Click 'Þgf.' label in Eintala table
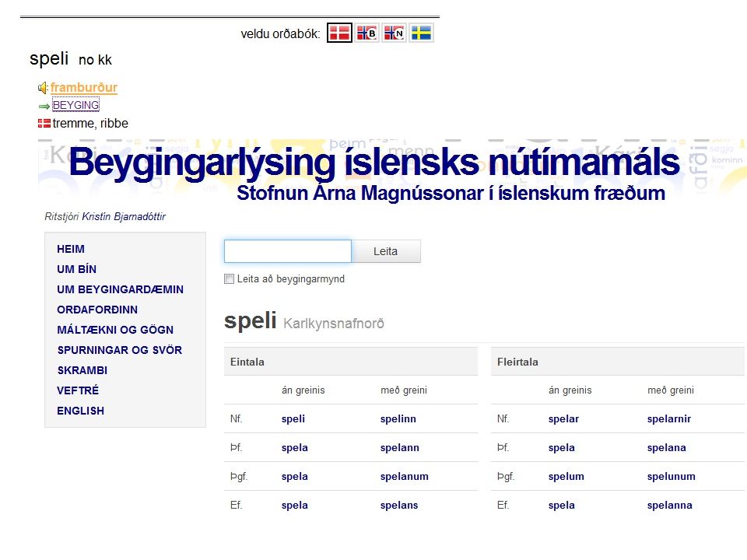 coord(239,477)
